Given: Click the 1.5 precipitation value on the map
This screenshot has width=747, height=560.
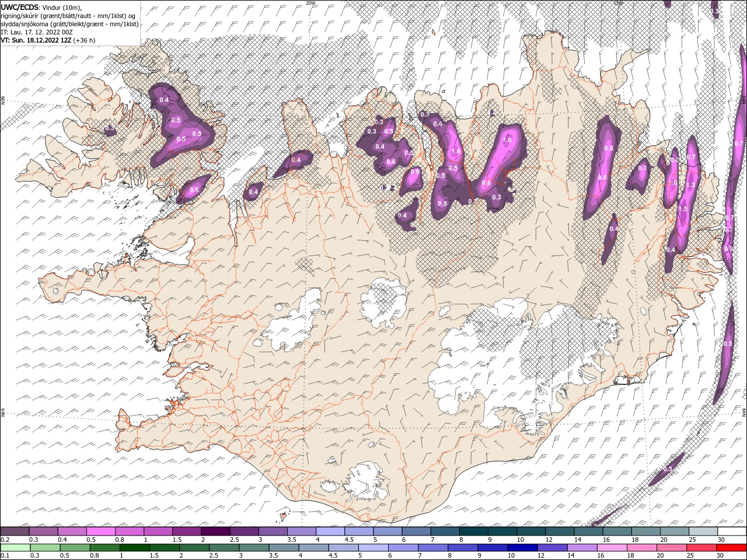Looking at the screenshot, I should [x=683, y=209].
